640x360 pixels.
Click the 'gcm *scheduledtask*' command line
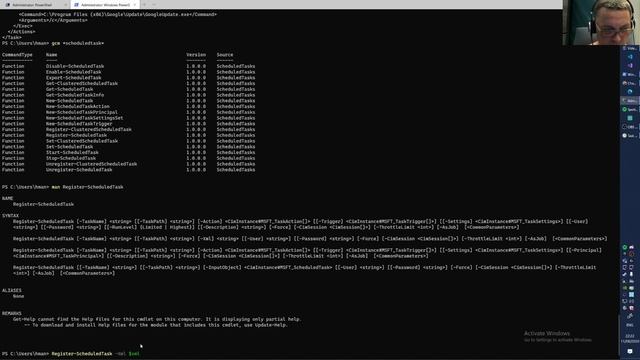[x=53, y=43]
